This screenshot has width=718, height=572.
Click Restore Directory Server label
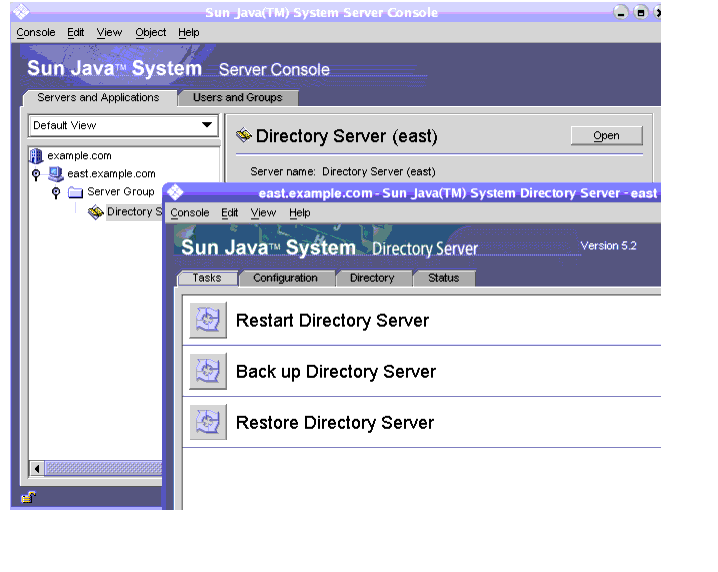(335, 423)
